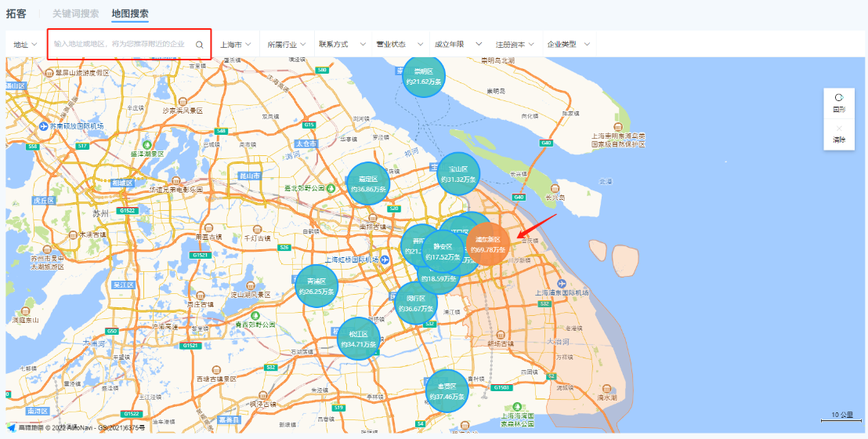Select the 地图搜索 tab
This screenshot has width=868, height=439.
point(129,14)
